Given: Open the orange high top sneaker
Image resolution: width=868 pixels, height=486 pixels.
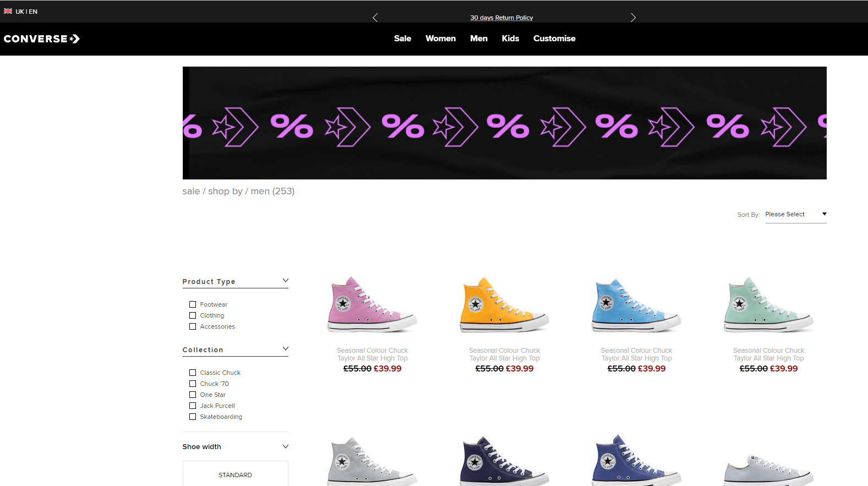Looking at the screenshot, I should (x=505, y=304).
